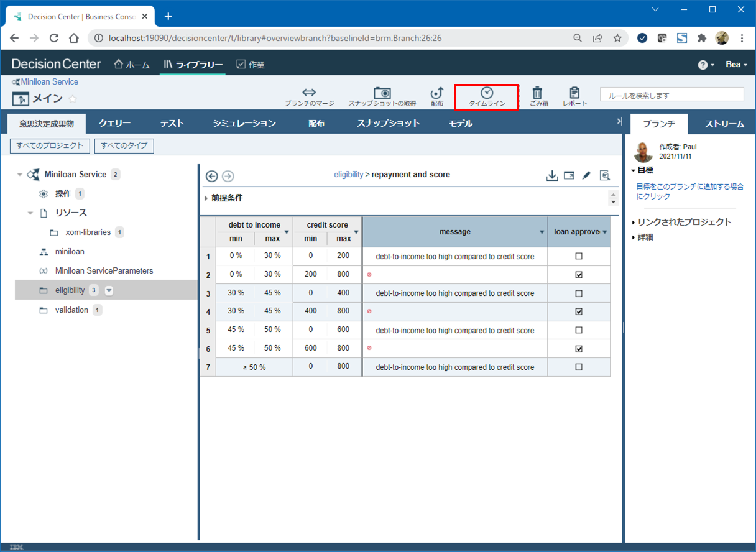
Task: Switch to the ストリーム tab
Action: [724, 124]
